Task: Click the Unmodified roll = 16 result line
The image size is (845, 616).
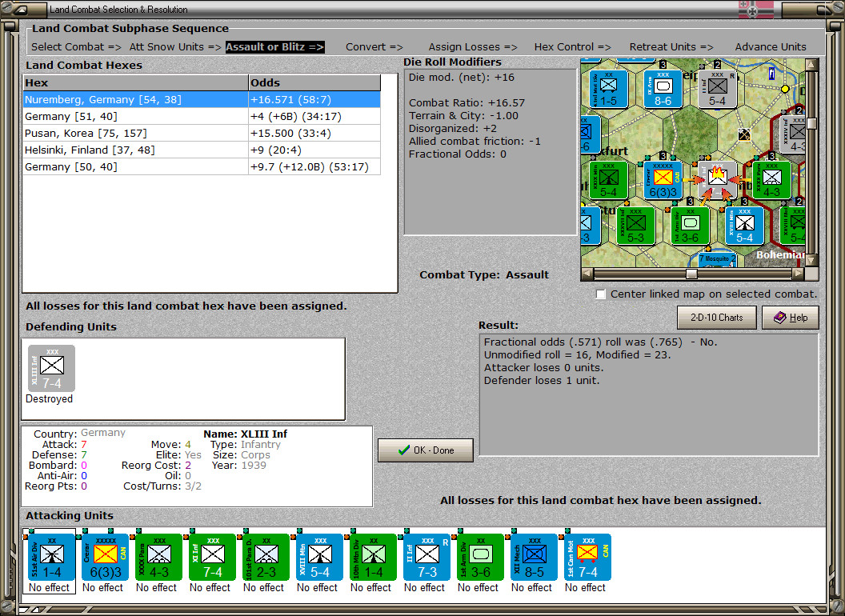Action: click(577, 354)
